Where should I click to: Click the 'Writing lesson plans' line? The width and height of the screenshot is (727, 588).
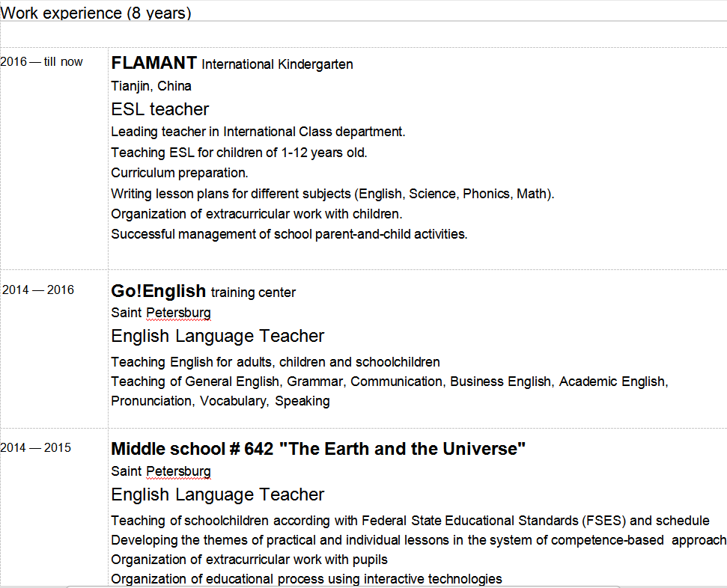pos(332,194)
